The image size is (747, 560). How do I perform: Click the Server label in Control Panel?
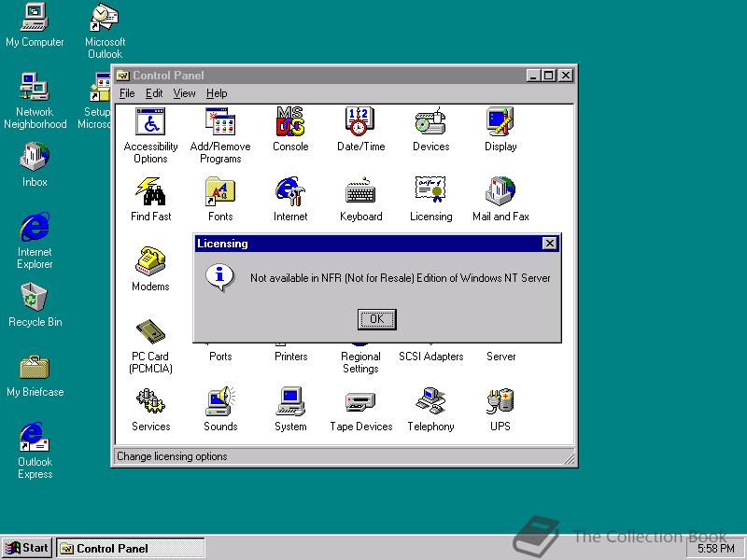pyautogui.click(x=500, y=357)
